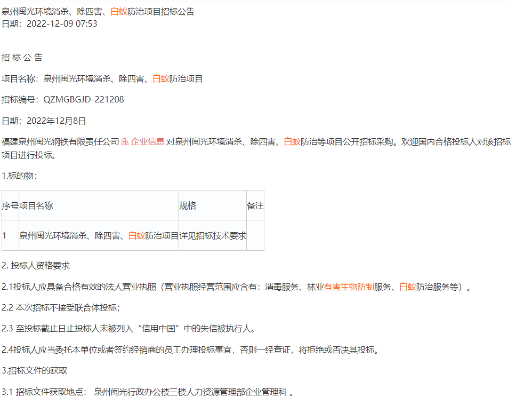This screenshot has height=405, width=532.
Task: Click the timestamp 2022-12-09 07:53
Action: coord(62,24)
